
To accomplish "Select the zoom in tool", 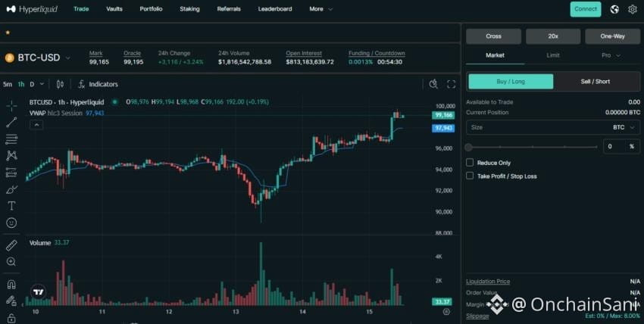I will tap(11, 262).
